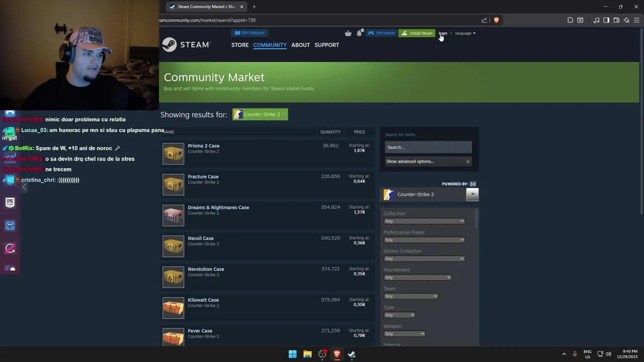Open Fever Case listing name
This screenshot has height=362, width=644.
point(200,331)
